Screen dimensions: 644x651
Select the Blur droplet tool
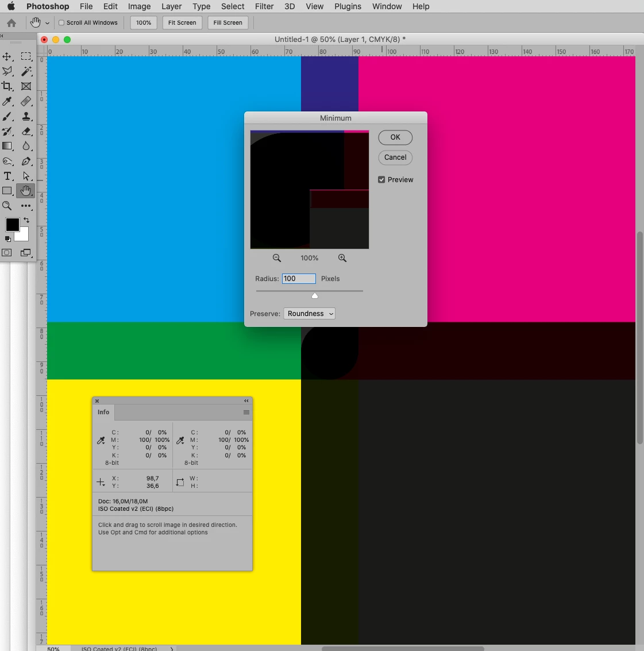coord(26,146)
